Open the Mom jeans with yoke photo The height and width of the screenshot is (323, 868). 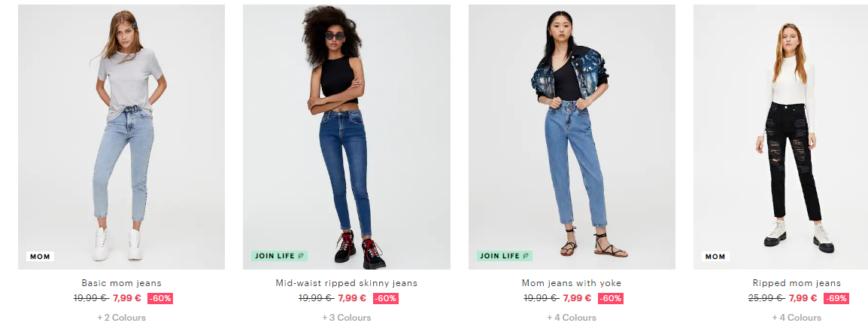[x=572, y=137]
